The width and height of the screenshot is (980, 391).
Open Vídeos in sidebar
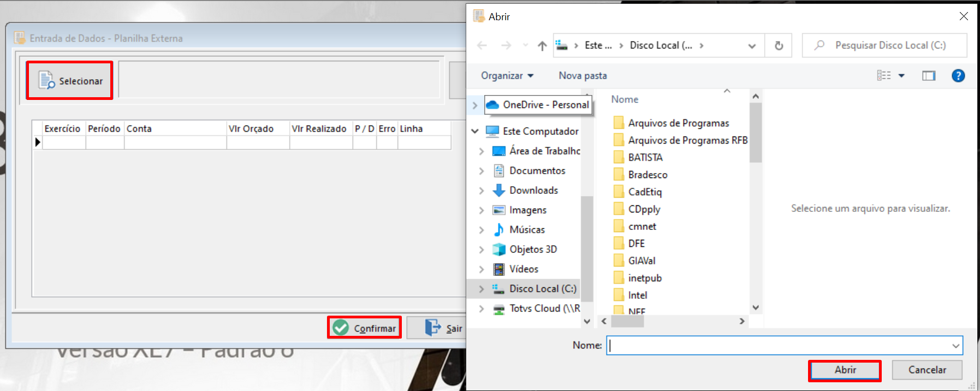pyautogui.click(x=515, y=269)
